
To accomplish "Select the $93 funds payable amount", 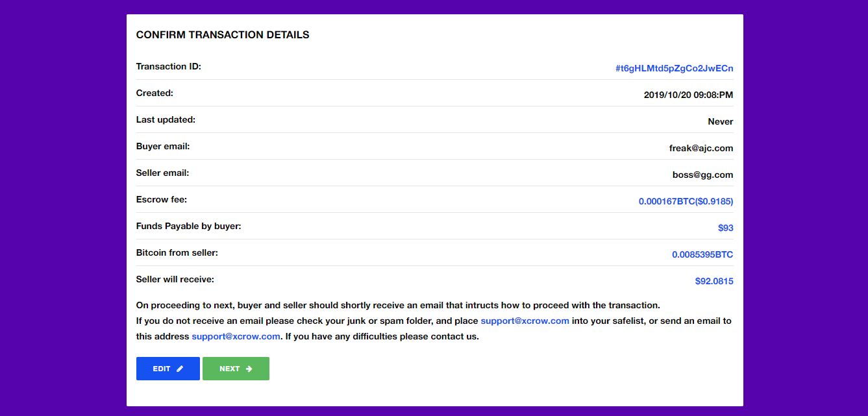I will click(x=725, y=228).
